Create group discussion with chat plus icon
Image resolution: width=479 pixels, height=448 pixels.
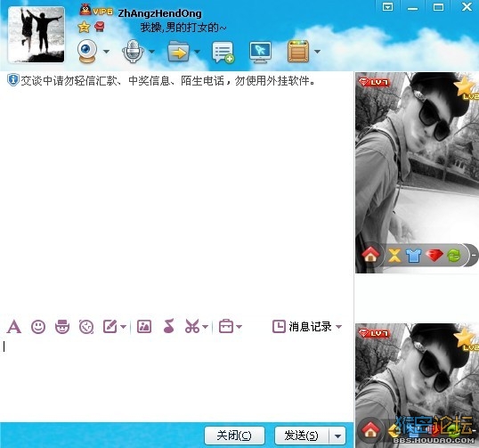coord(223,53)
